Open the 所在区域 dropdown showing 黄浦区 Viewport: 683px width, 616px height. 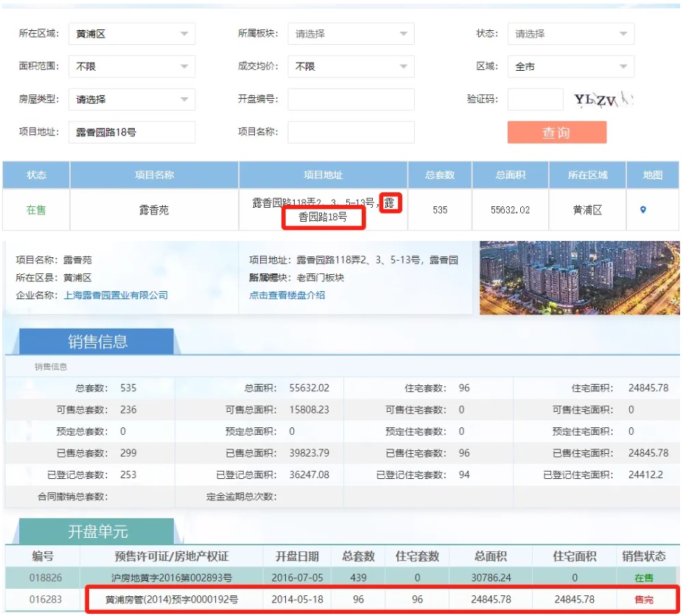click(132, 34)
